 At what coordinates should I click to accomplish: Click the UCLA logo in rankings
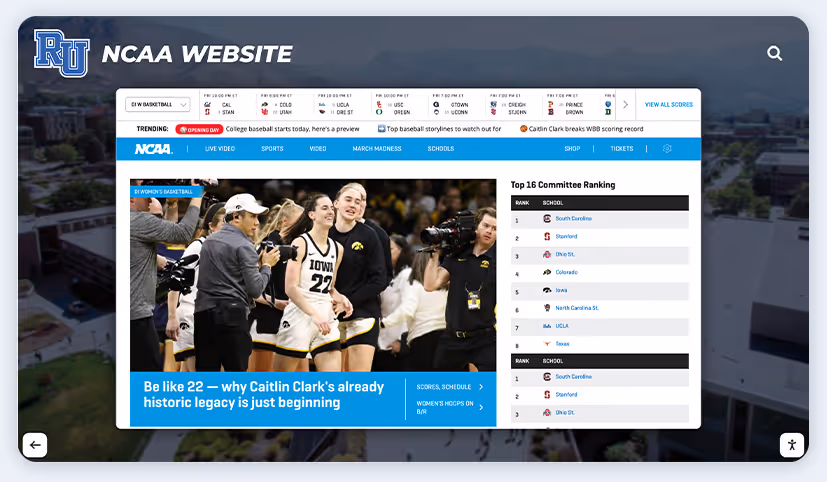coord(547,326)
